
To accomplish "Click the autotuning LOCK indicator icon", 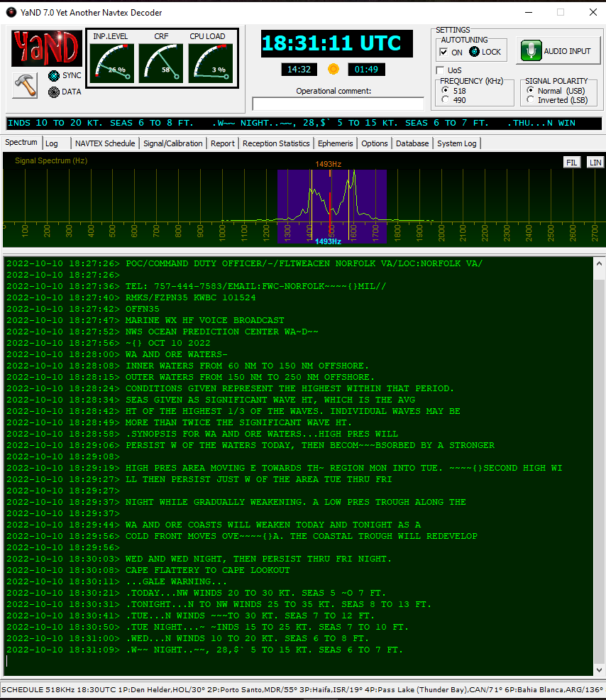I will 474,52.
